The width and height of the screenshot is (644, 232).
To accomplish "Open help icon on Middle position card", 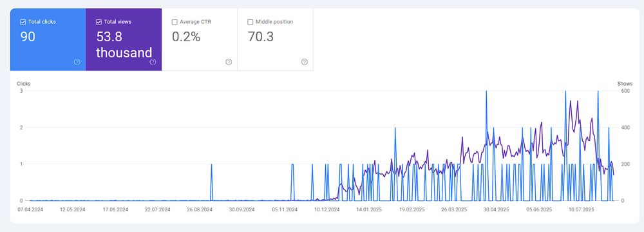I will (x=305, y=62).
